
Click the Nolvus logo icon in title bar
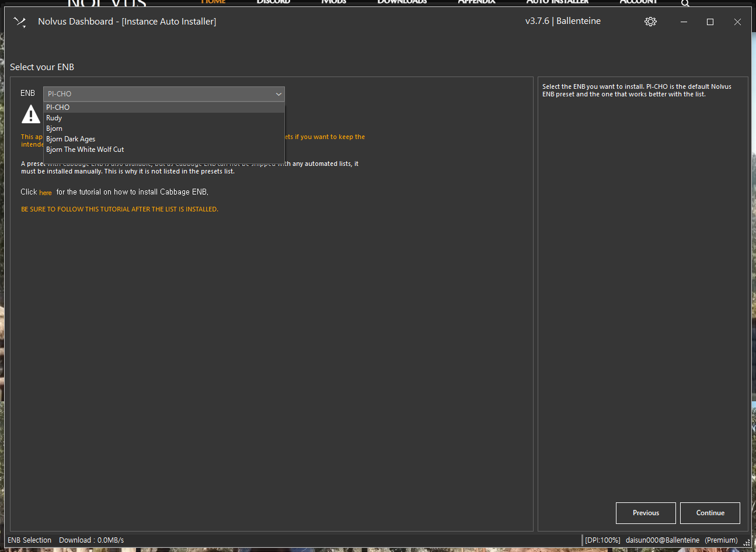pyautogui.click(x=20, y=22)
